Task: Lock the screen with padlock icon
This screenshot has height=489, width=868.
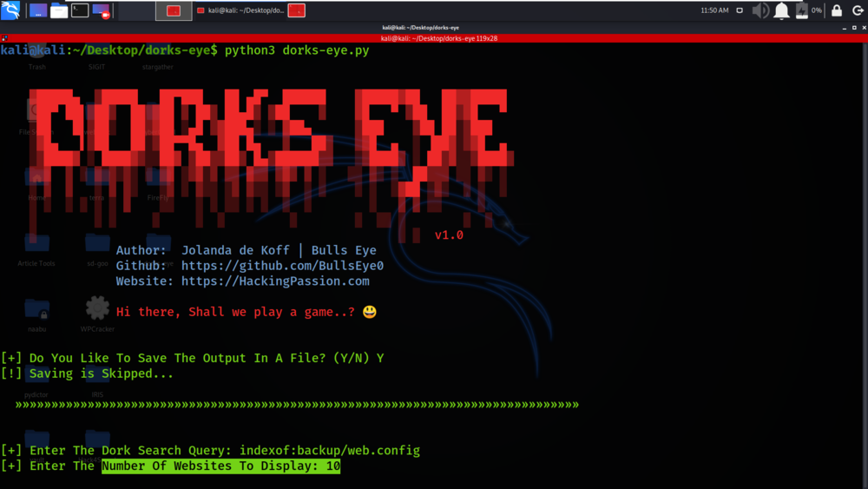Action: [x=837, y=10]
